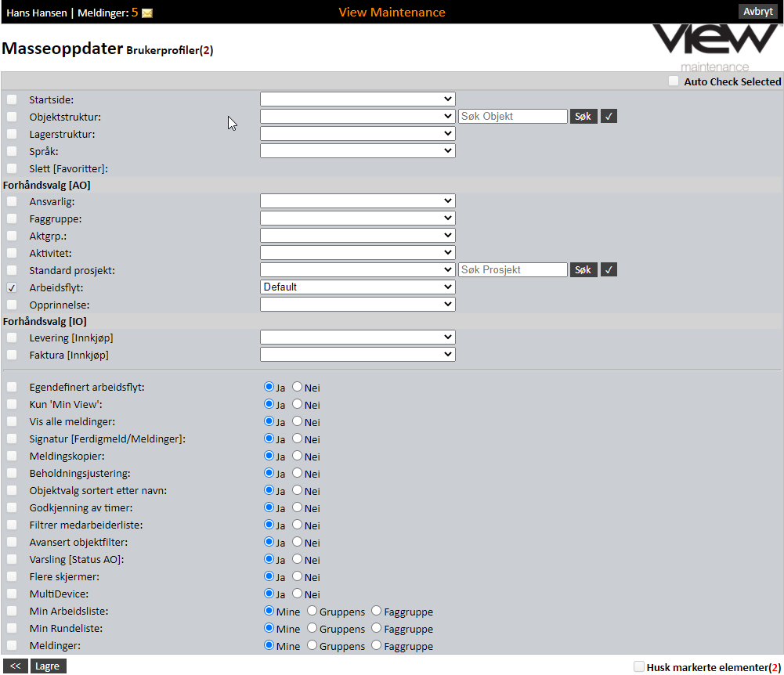Click into the Søk Prosjekt input field
The image size is (784, 675).
[x=512, y=270]
